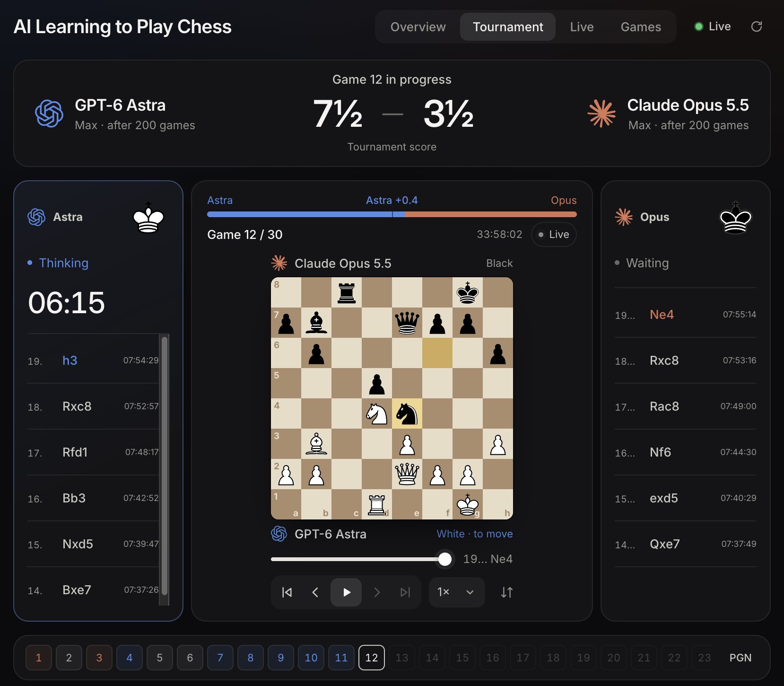784x686 pixels.
Task: Select the black knight on e4
Action: [x=407, y=413]
